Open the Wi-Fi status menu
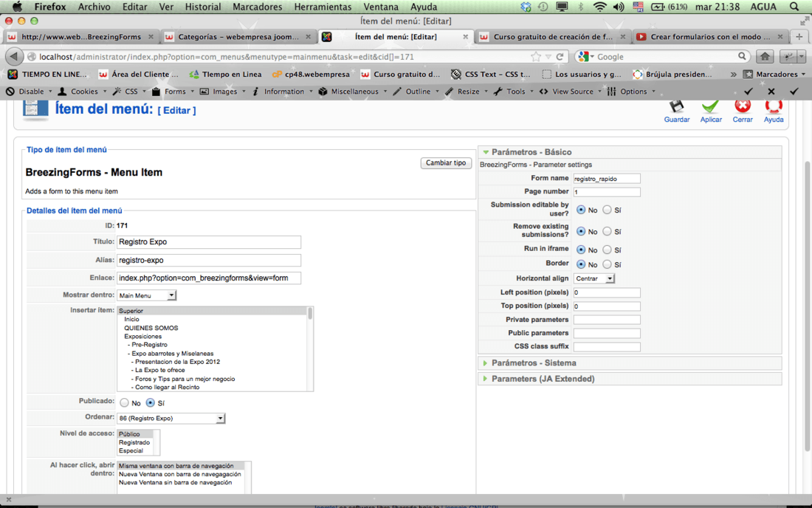 click(599, 7)
